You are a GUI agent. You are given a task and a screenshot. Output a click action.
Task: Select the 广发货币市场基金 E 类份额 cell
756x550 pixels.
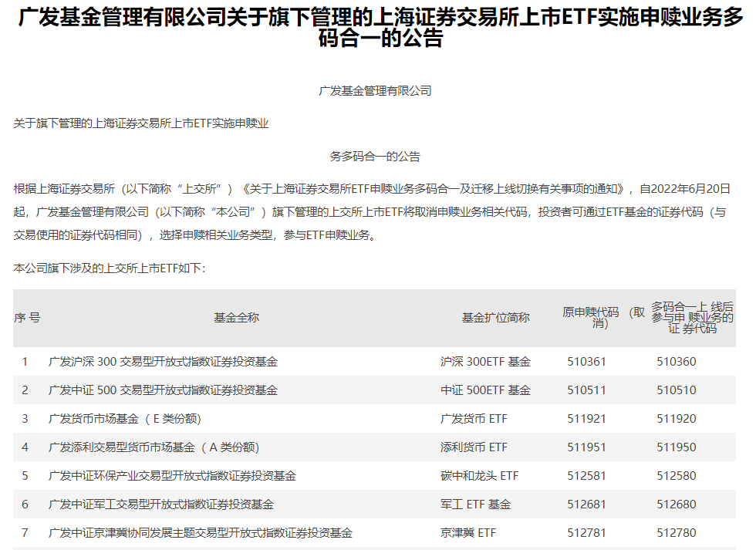[124, 419]
